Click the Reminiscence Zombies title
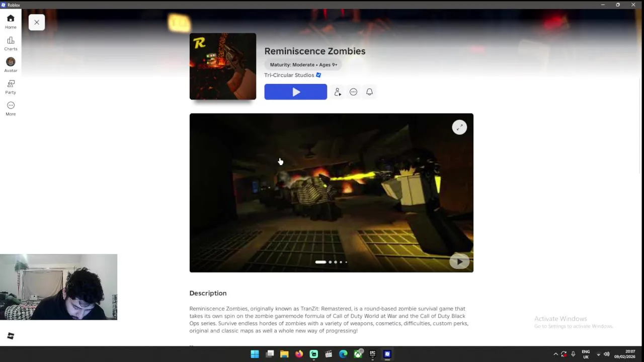The image size is (644, 362). 315,51
